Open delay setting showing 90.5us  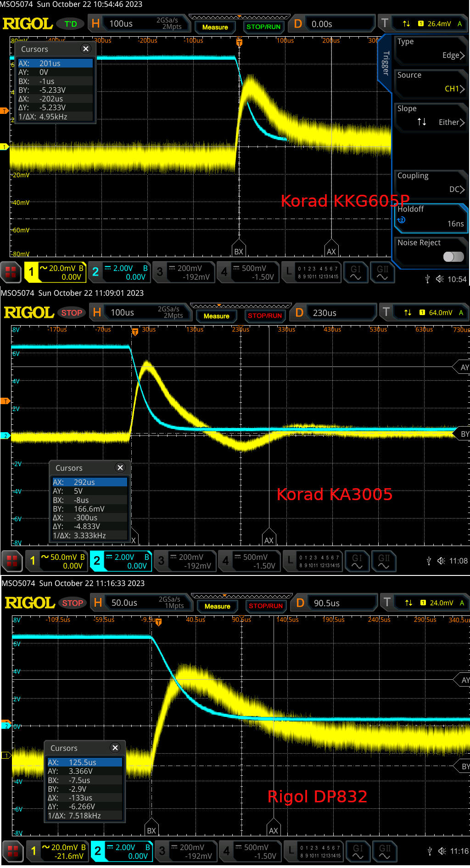(x=335, y=603)
